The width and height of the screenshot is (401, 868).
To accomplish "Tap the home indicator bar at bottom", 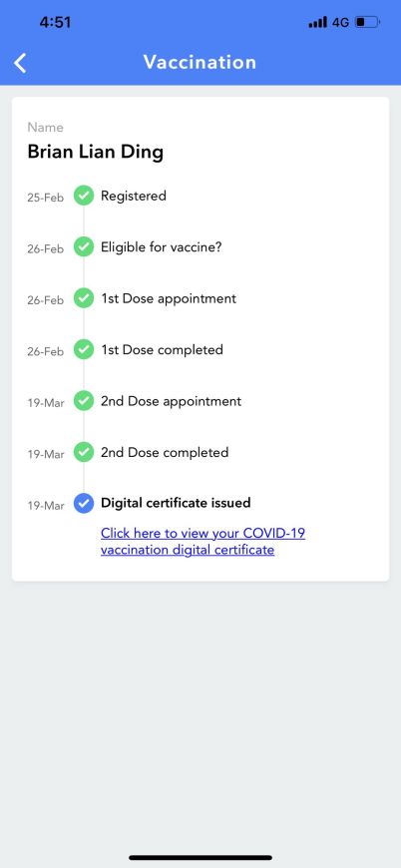I will click(x=200, y=857).
